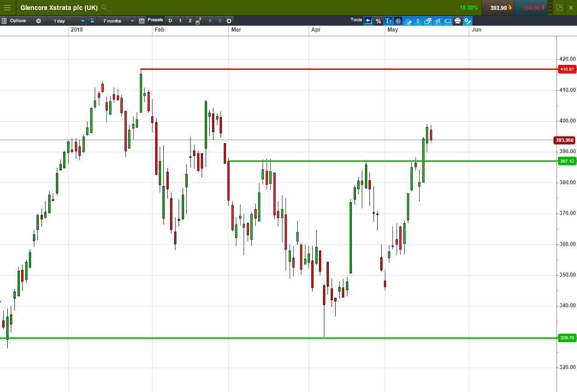The height and width of the screenshot is (392, 577).
Task: Click the 329.70 green price label
Action: [567, 338]
